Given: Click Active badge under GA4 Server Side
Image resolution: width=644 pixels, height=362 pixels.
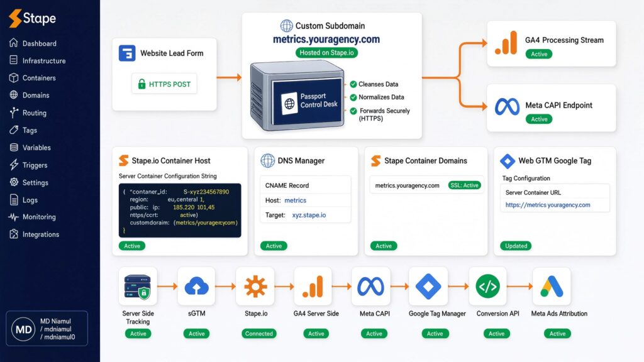Looking at the screenshot, I should coord(316,334).
